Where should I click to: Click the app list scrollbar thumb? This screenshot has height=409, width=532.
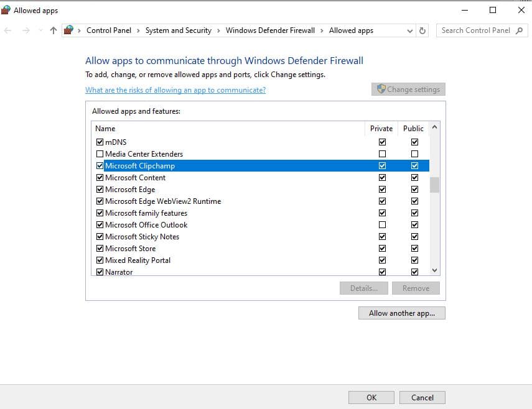point(435,185)
